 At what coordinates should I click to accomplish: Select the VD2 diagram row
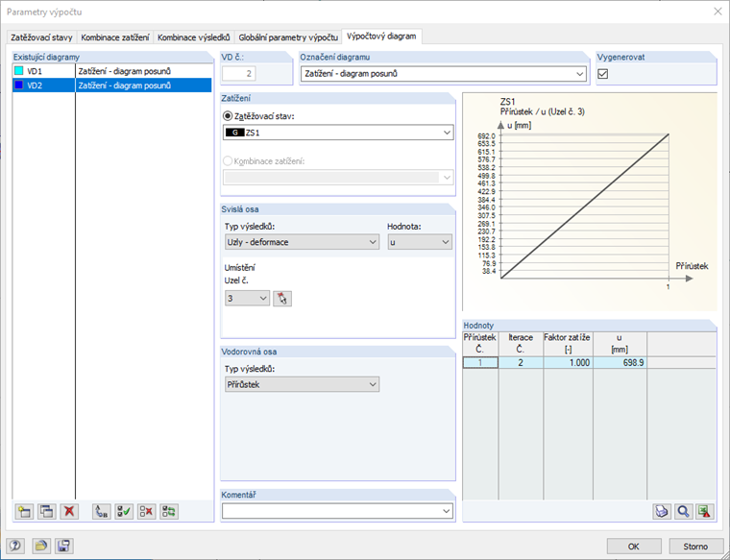point(111,85)
